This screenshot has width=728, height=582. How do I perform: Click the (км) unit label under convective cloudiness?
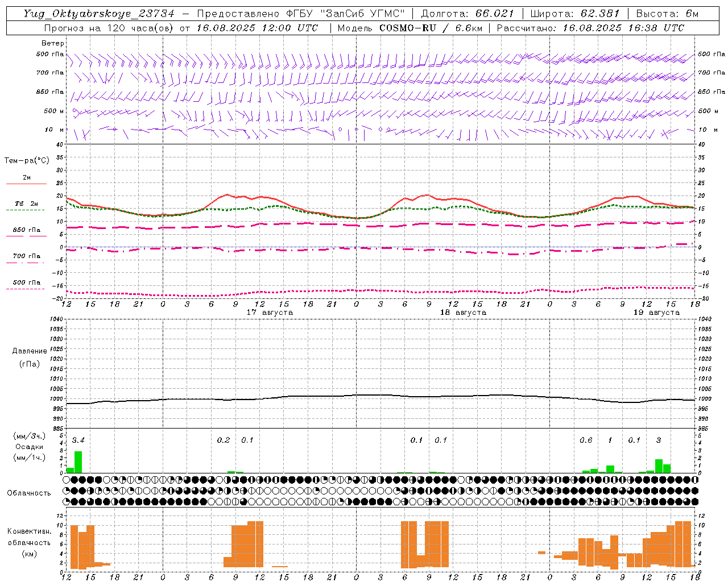29,553
